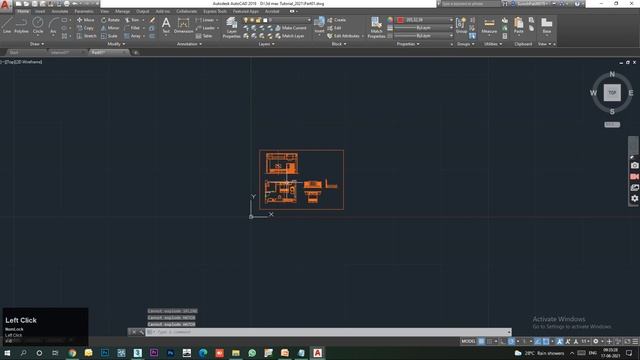The image size is (640, 360).
Task: Expand the Utilities panel
Action: tap(493, 44)
